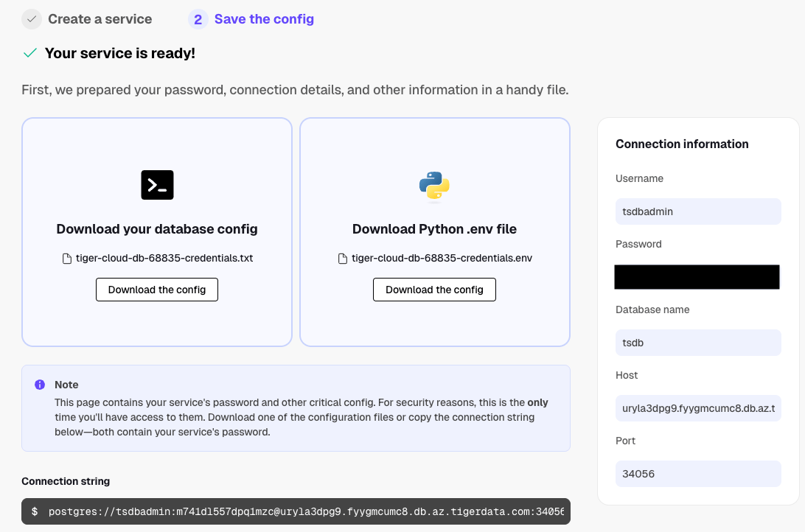Click the Database name field tsdb
Viewport: 805px width, 532px height.
click(x=697, y=343)
